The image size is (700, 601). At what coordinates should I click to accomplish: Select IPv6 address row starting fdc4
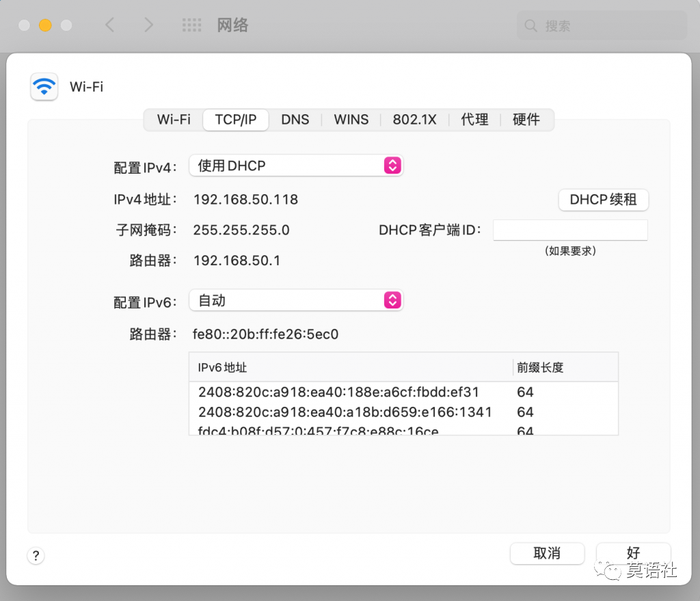point(403,429)
